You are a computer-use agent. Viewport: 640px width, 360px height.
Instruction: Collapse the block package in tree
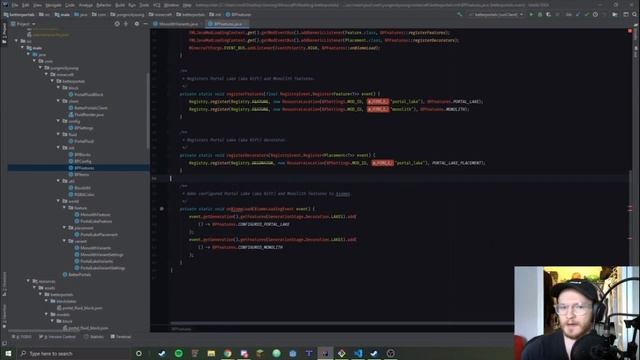pos(58,88)
